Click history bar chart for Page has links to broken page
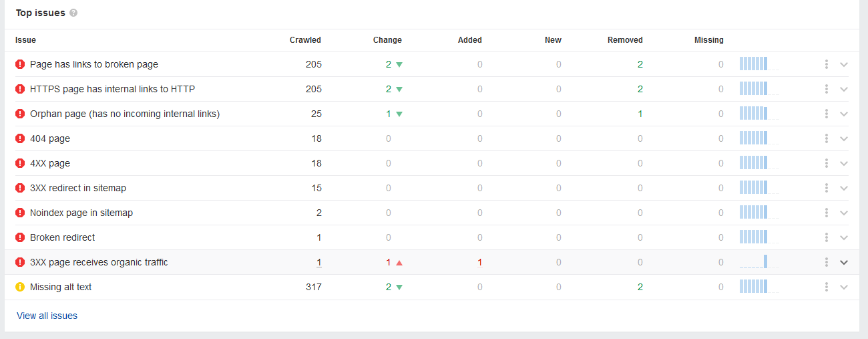Image resolution: width=868 pixels, height=339 pixels. 759,64
